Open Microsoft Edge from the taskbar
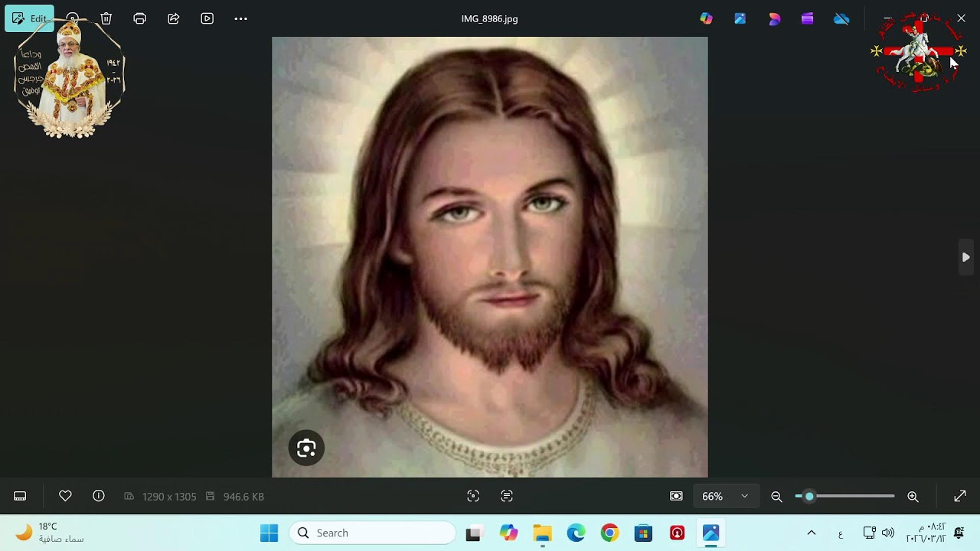The width and height of the screenshot is (980, 551). [x=576, y=533]
